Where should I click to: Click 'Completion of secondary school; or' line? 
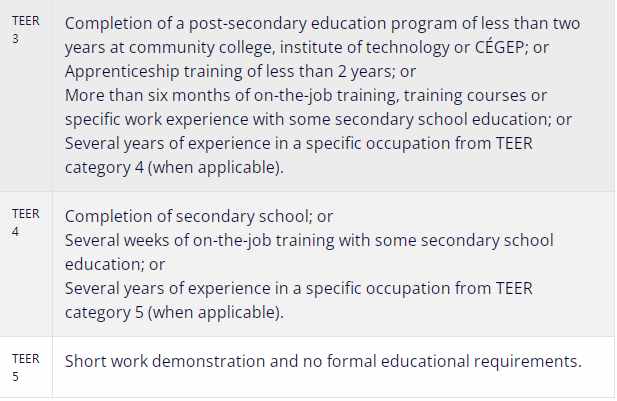pos(199,216)
